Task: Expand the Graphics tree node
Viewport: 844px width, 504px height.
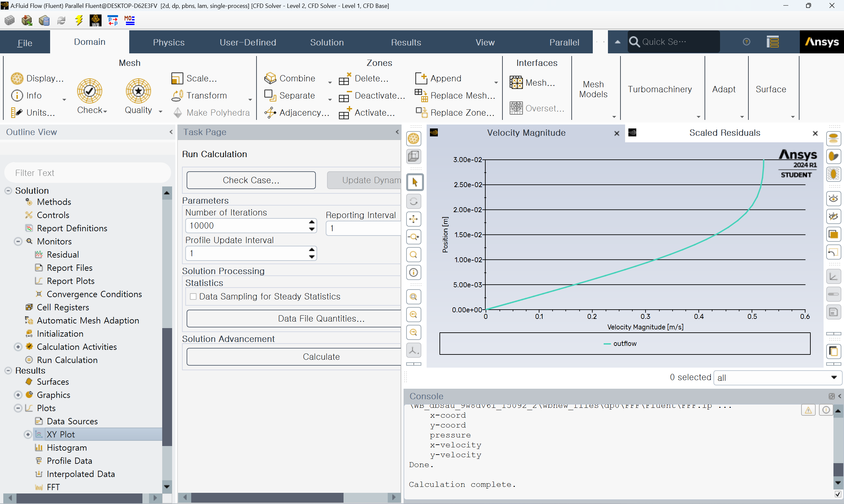Action: (18, 395)
